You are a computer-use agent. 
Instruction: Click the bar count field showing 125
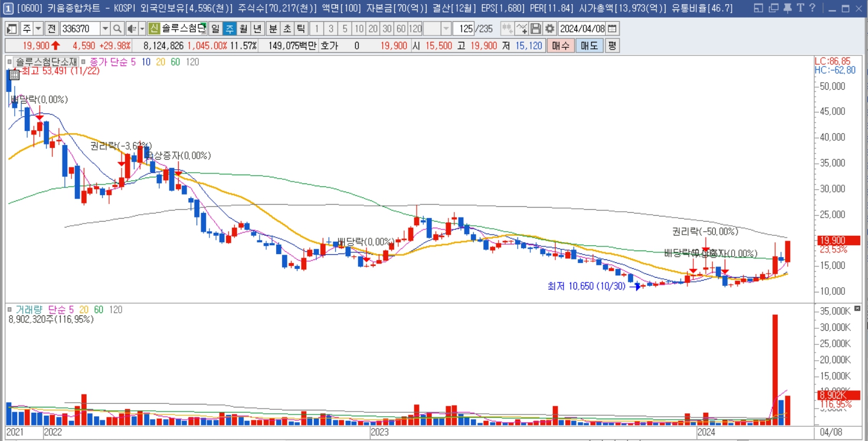tap(464, 28)
